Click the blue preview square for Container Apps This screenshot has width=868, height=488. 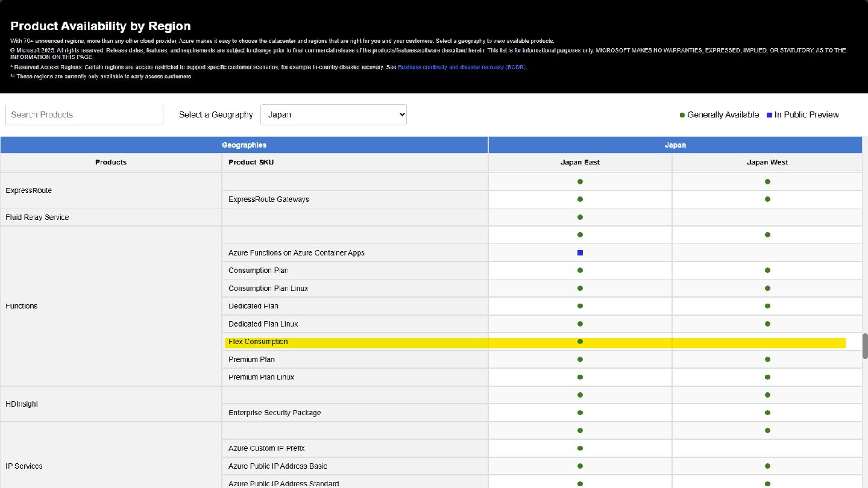tap(580, 253)
